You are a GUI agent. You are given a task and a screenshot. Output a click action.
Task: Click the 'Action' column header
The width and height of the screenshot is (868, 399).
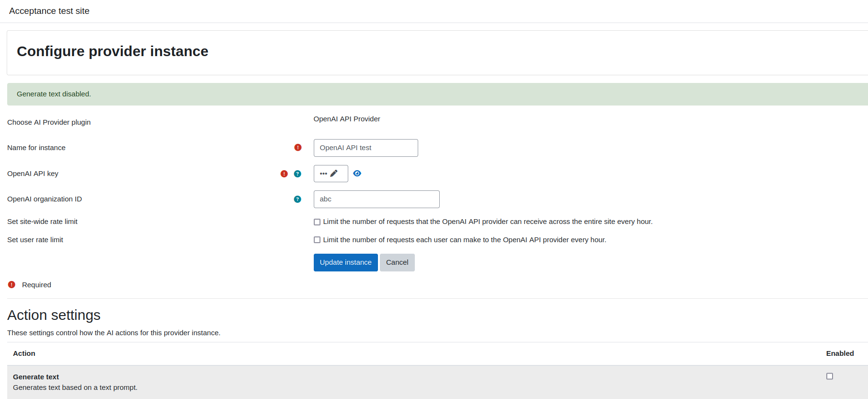[24, 353]
